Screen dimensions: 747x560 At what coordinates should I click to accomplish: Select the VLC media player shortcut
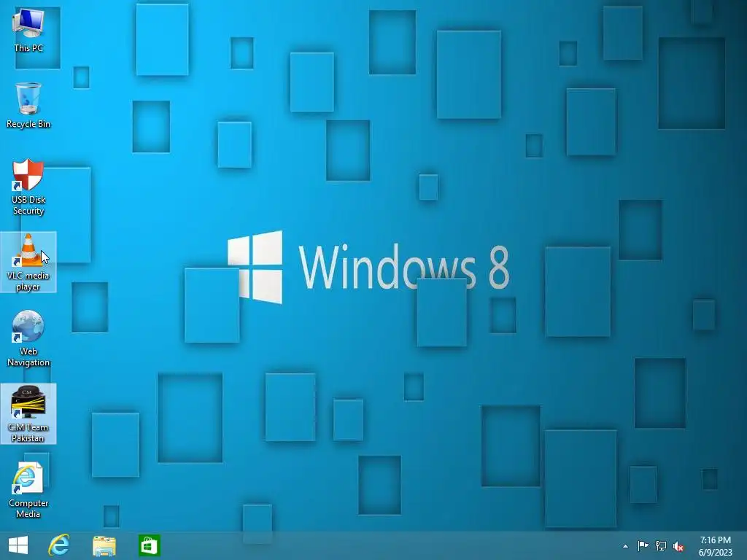[x=28, y=262]
